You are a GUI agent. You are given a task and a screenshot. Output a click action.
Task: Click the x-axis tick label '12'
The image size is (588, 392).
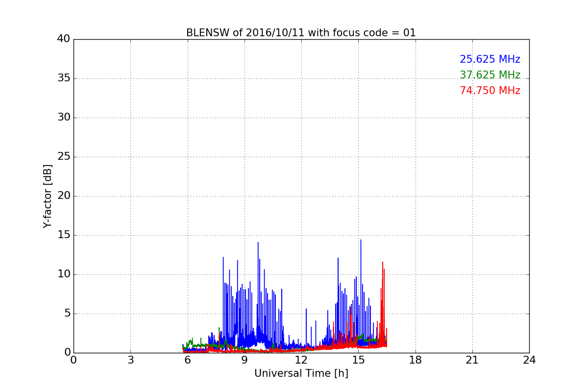pos(301,360)
